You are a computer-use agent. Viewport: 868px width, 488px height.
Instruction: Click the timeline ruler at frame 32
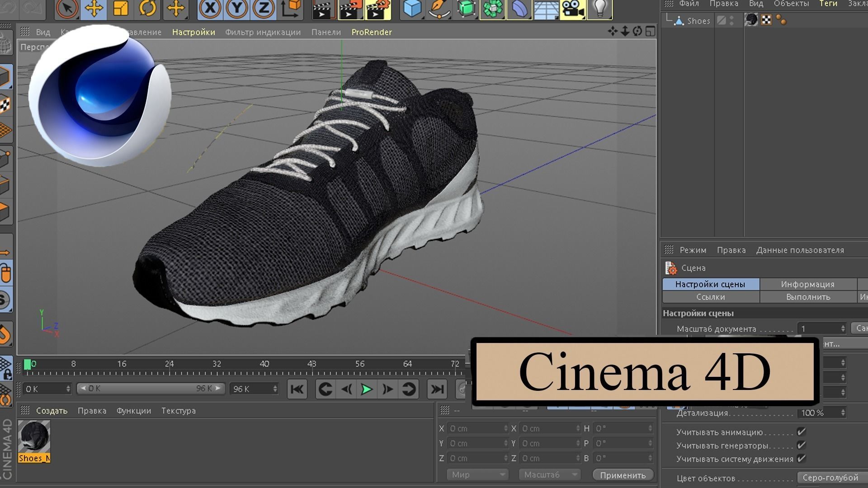(217, 364)
